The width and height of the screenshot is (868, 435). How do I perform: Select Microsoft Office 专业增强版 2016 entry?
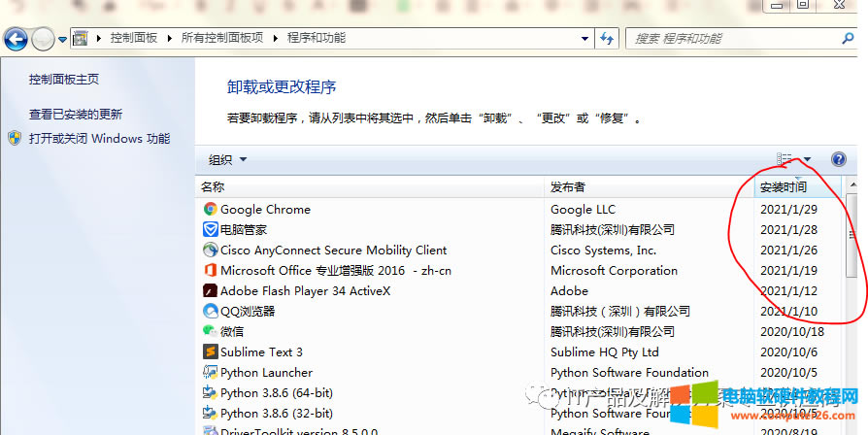coord(336,271)
